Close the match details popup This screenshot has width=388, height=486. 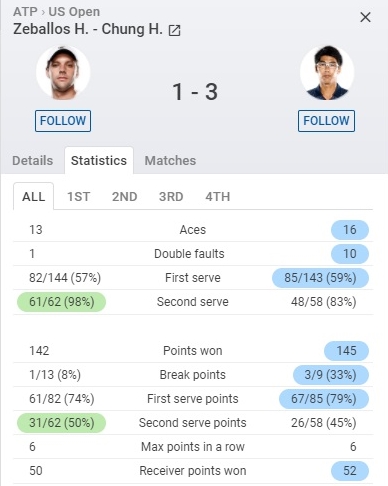(365, 17)
